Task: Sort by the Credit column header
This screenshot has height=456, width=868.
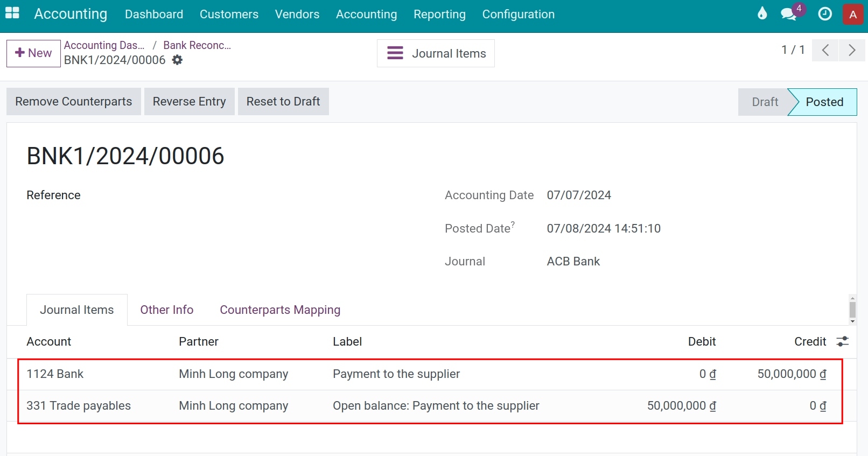Action: (810, 341)
